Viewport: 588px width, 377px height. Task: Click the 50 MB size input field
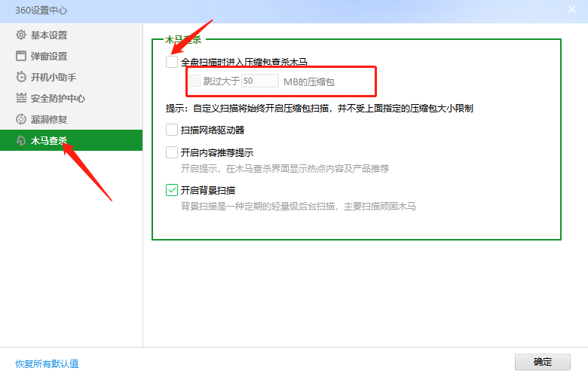(260, 81)
